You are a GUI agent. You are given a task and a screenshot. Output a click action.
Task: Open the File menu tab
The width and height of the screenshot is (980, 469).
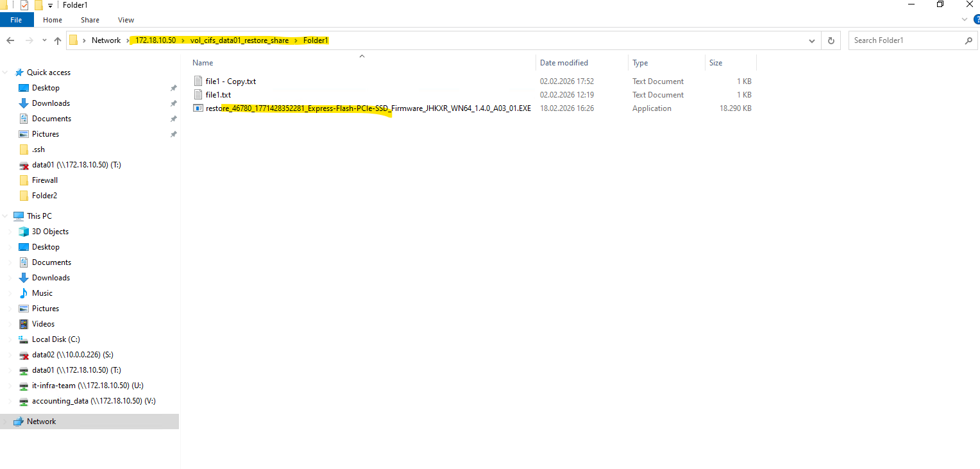click(x=16, y=20)
